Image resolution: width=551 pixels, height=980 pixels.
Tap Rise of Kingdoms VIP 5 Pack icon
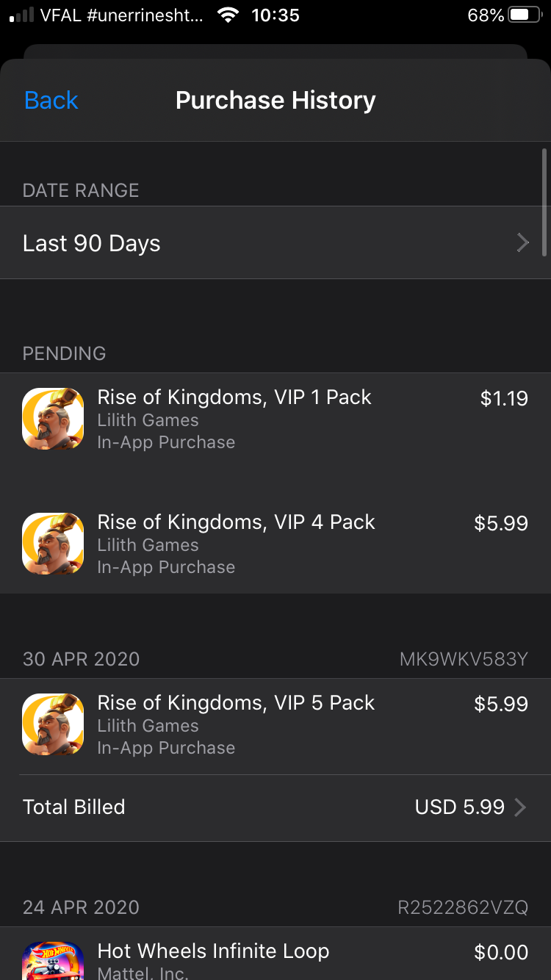(x=53, y=724)
